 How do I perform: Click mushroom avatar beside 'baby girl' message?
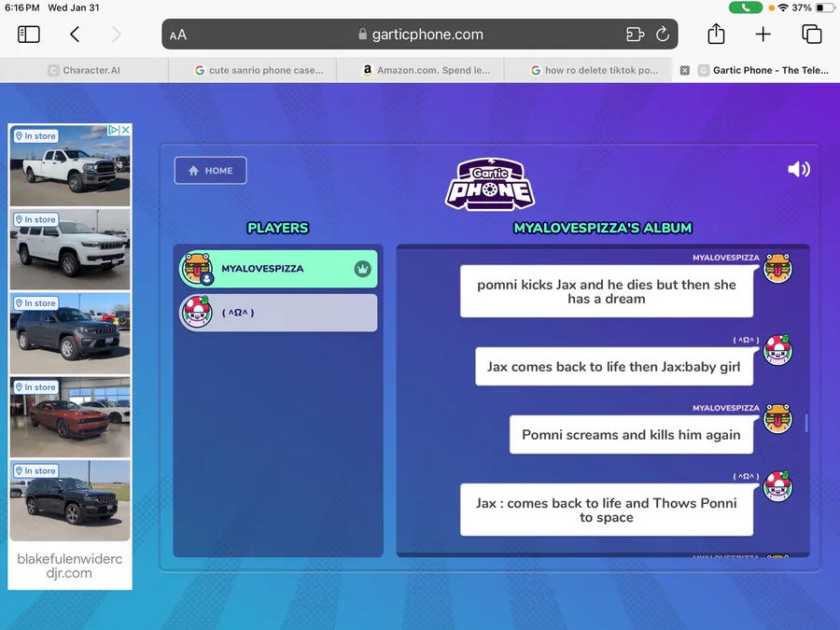coord(777,350)
